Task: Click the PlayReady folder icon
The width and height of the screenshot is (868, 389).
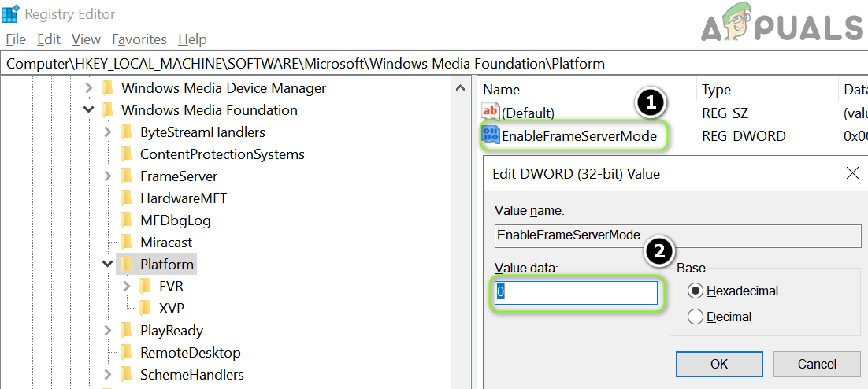Action: (x=126, y=331)
